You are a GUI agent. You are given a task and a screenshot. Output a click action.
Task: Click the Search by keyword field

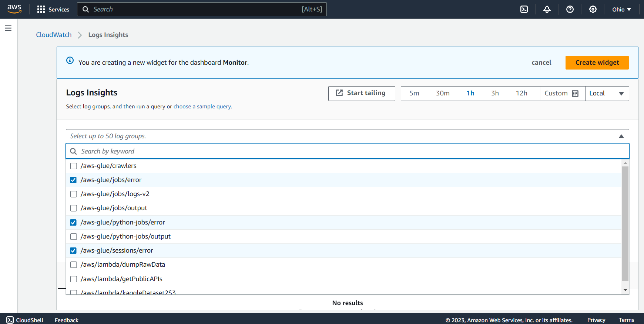347,151
